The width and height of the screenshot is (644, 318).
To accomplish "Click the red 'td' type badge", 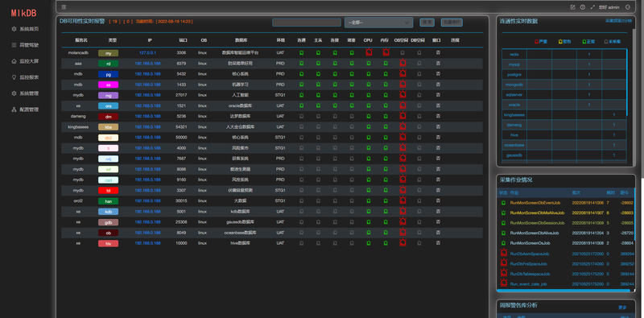I will 109,191.
